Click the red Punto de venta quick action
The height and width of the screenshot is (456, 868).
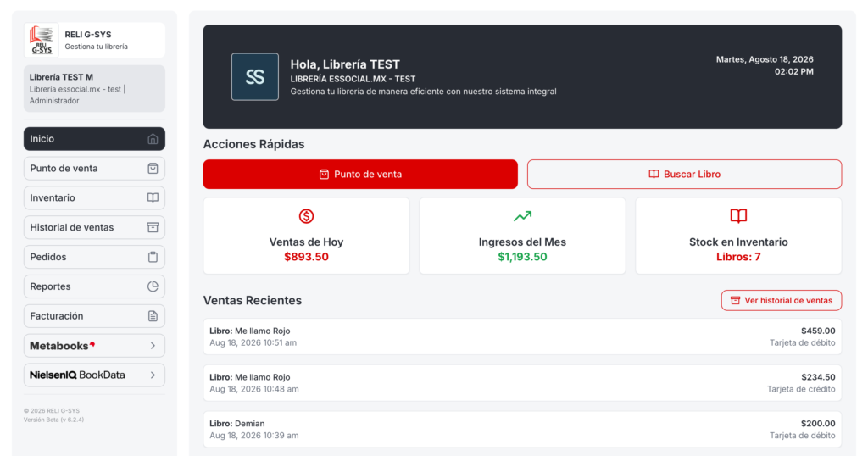(360, 175)
